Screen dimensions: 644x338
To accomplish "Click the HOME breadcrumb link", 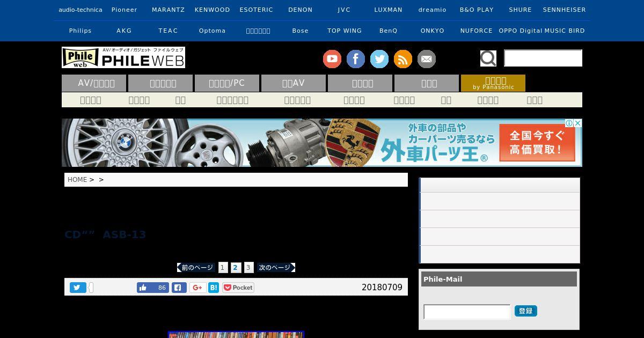I will pos(77,180).
